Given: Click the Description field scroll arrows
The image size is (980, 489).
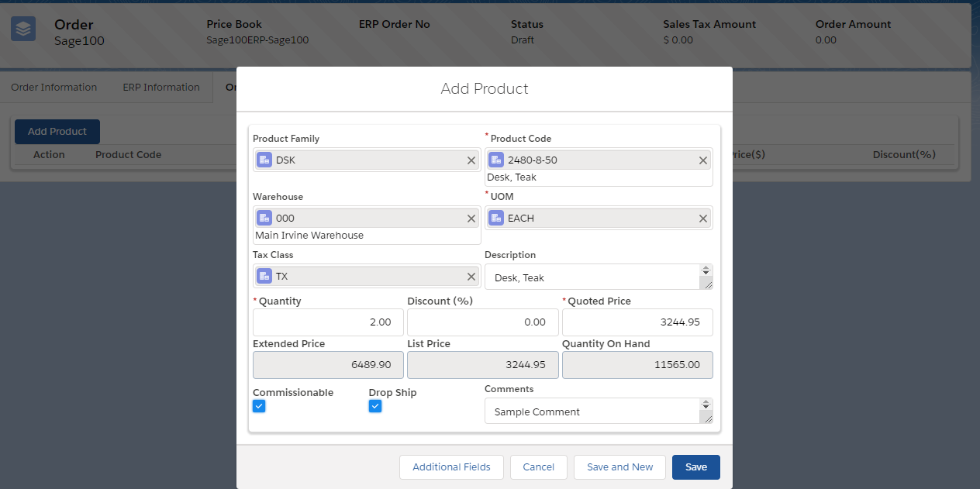Looking at the screenshot, I should click(x=706, y=271).
